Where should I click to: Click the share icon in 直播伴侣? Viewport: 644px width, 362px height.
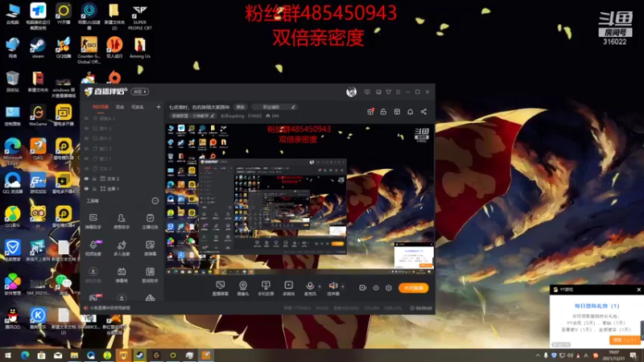pos(423,112)
